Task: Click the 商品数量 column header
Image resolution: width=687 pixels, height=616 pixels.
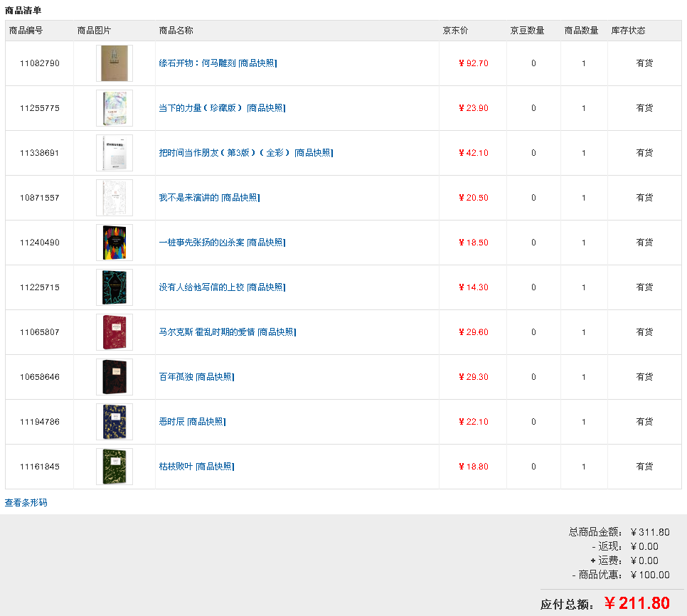Action: (x=581, y=30)
